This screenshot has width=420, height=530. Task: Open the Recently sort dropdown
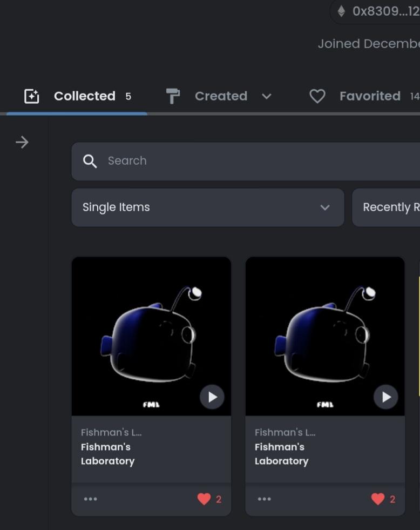pos(386,207)
